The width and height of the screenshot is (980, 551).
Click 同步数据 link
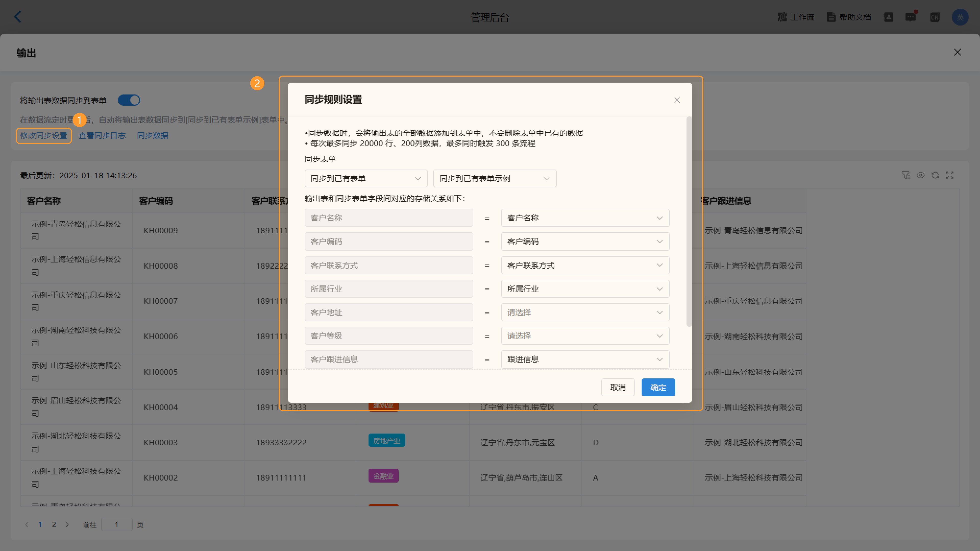click(x=152, y=136)
